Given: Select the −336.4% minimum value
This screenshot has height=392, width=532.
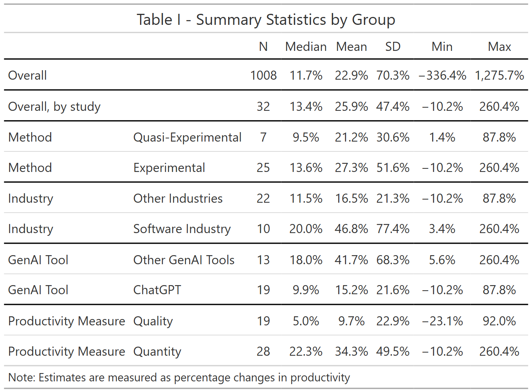Looking at the screenshot, I should pyautogui.click(x=442, y=75).
